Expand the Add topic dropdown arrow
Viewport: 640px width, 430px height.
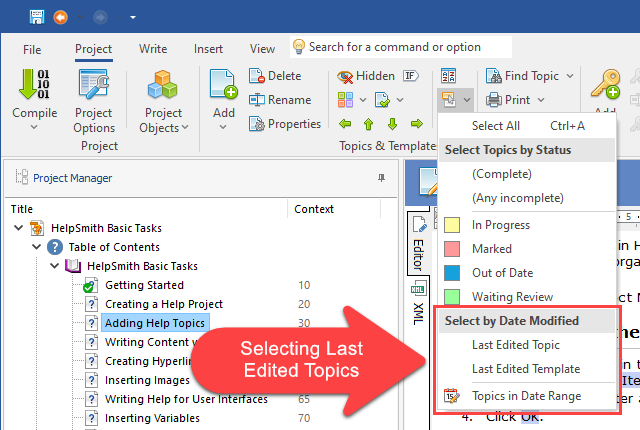(223, 127)
